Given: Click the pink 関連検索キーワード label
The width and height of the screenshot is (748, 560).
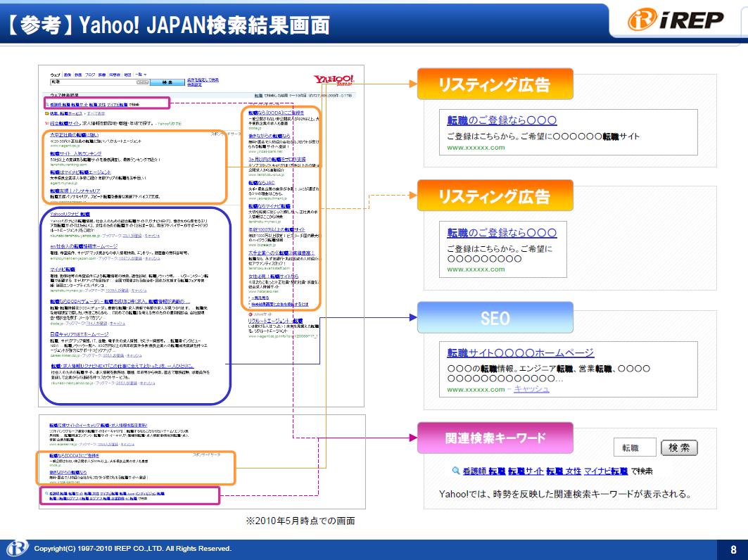Looking at the screenshot, I should tap(495, 438).
